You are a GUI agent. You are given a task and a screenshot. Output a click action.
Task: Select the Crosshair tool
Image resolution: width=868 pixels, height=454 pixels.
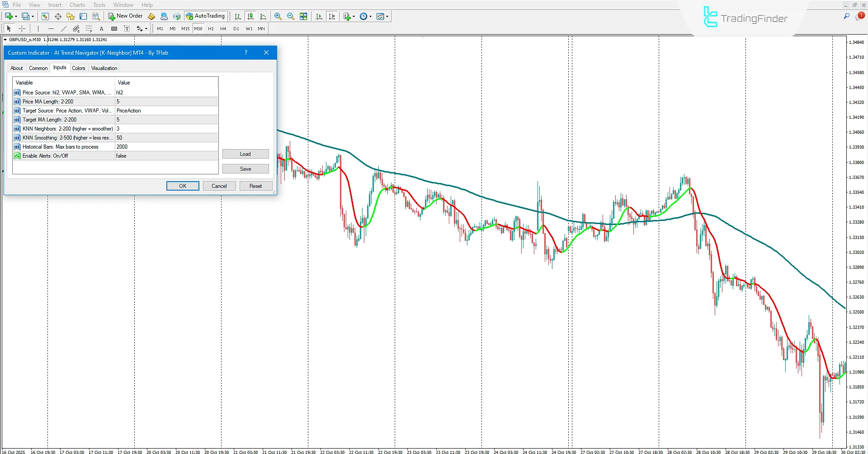(22, 28)
